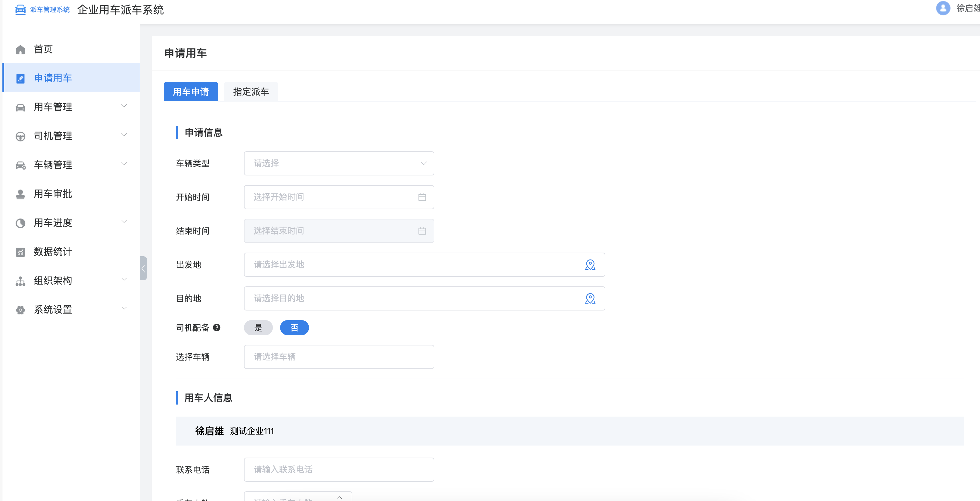The width and height of the screenshot is (980, 501).
Task: Click the 请选择车辆 input field
Action: click(x=339, y=357)
